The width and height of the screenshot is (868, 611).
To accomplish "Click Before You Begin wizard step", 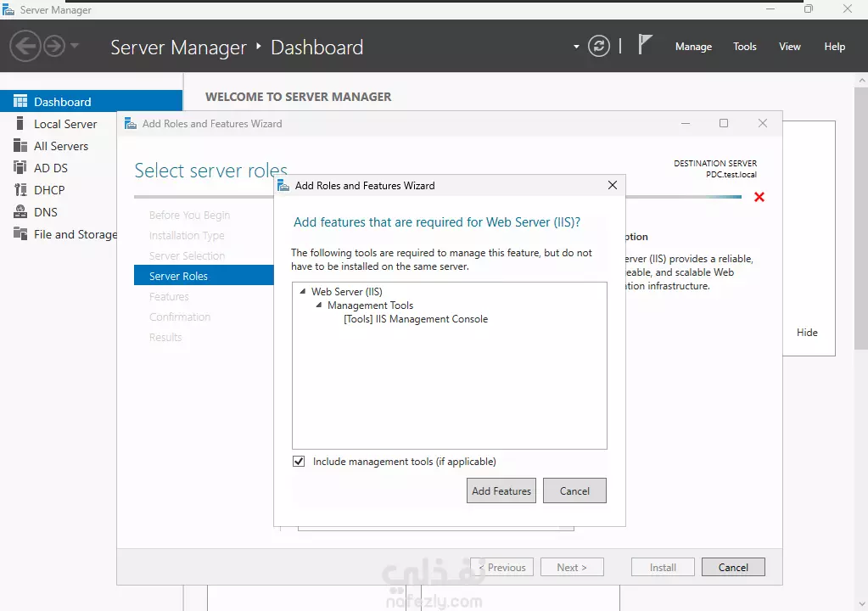I will 189,216.
